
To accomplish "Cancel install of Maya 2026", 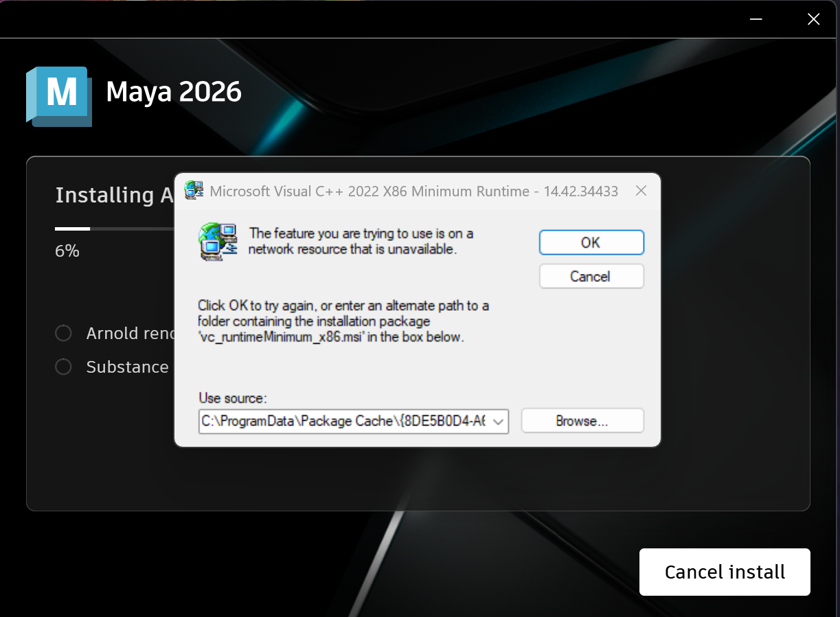I will [x=725, y=572].
